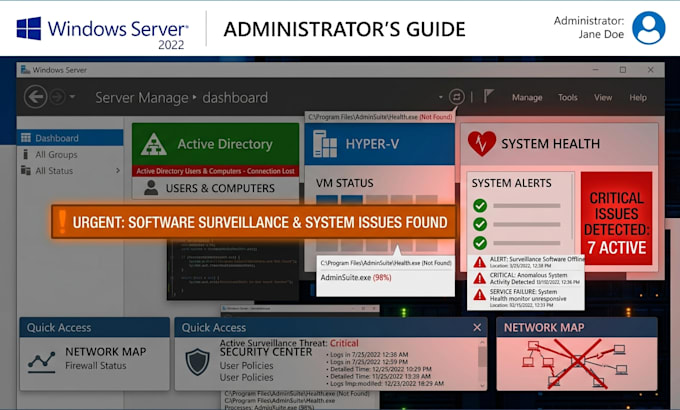Click the urgent software surveillance banner
Screen dimensions: 680x410
[254, 222]
